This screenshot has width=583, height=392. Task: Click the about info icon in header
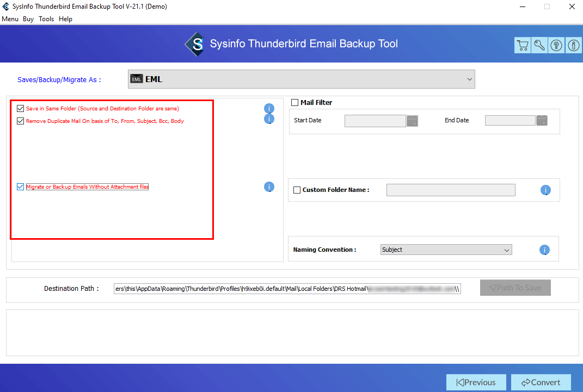[573, 45]
